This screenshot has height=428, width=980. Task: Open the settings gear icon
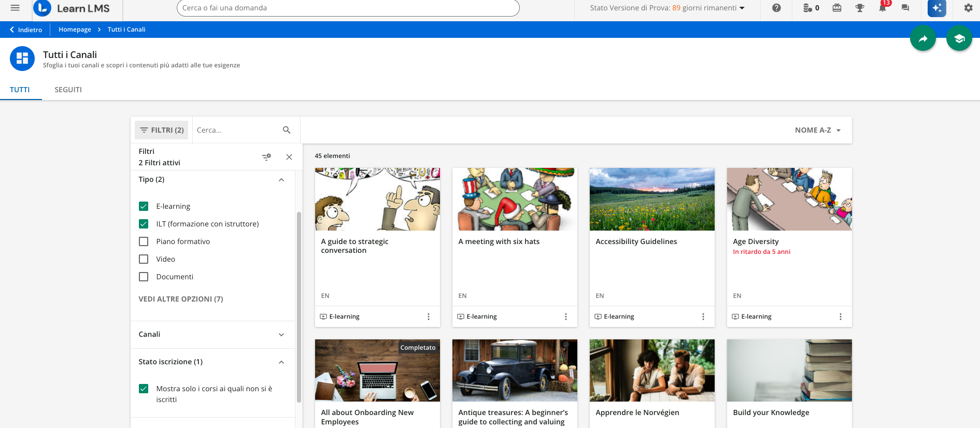coord(968,8)
